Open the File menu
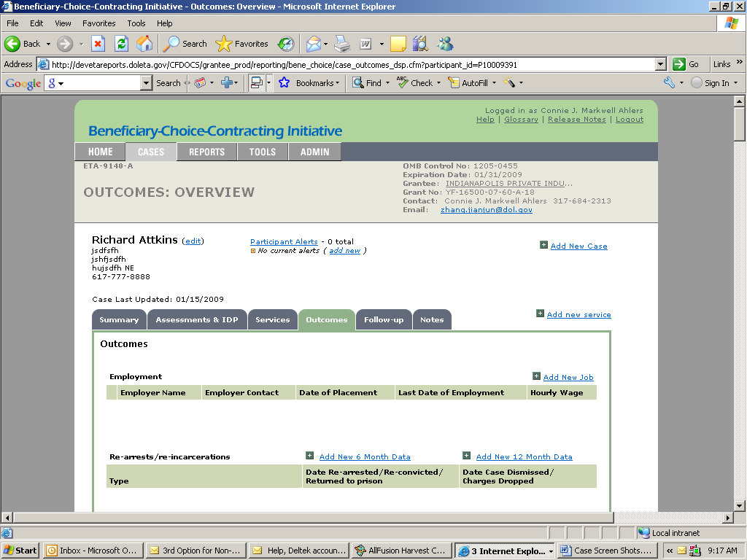Viewport: 747px width, 560px height. pos(13,23)
